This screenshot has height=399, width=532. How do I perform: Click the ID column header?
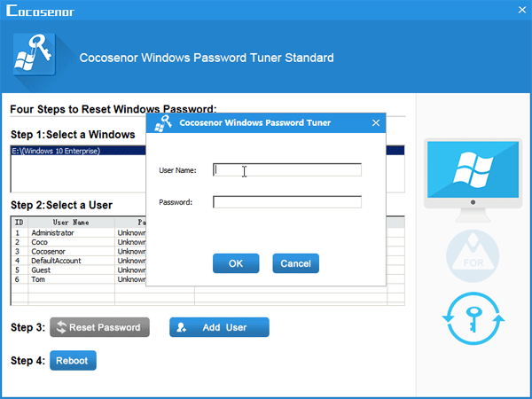[x=20, y=223]
